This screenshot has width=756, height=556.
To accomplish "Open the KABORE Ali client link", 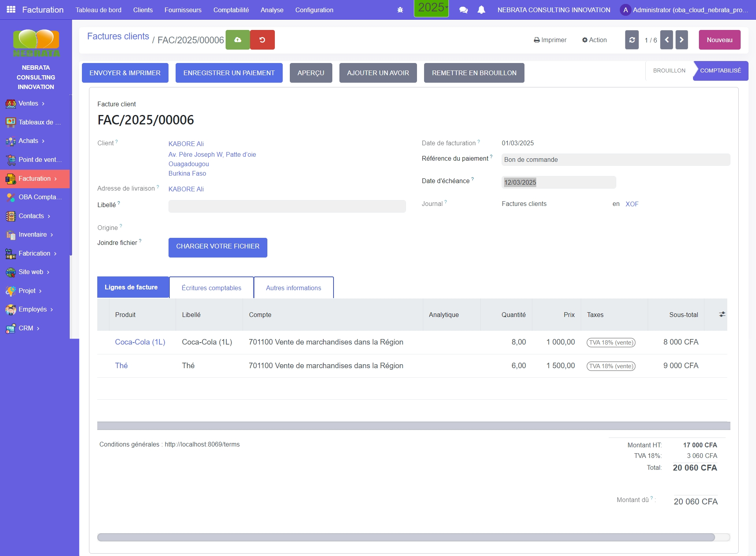I will coord(186,144).
